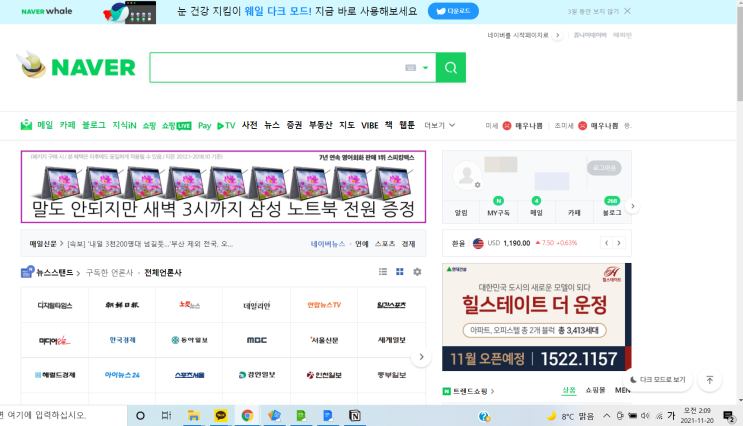Switch newsstand to grid view icon
The height and width of the screenshot is (426, 743).
click(x=400, y=272)
